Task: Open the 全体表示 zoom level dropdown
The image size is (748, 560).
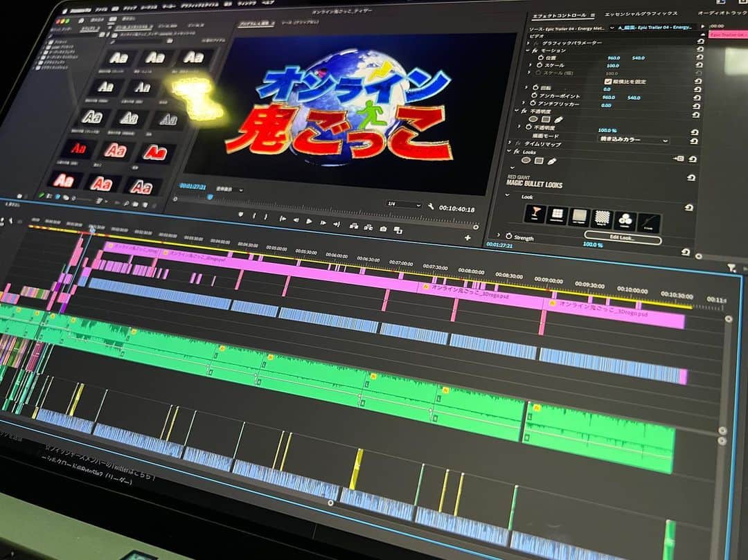Action: pyautogui.click(x=229, y=189)
